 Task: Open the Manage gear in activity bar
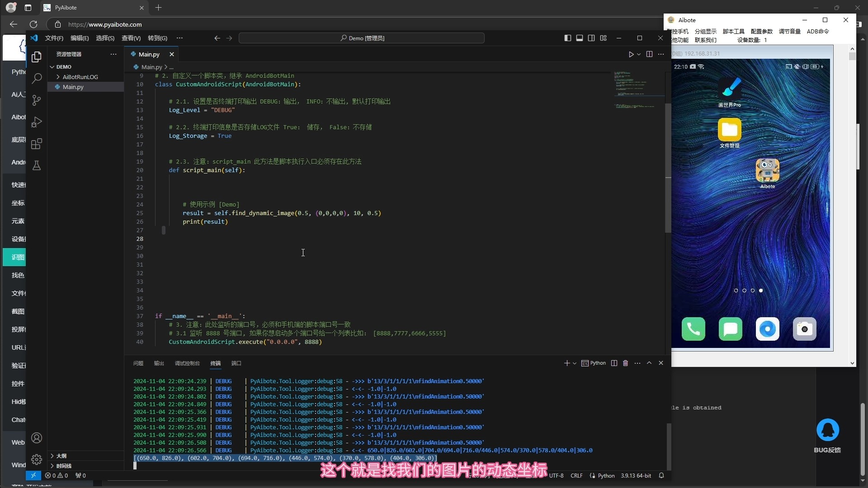[x=37, y=460]
